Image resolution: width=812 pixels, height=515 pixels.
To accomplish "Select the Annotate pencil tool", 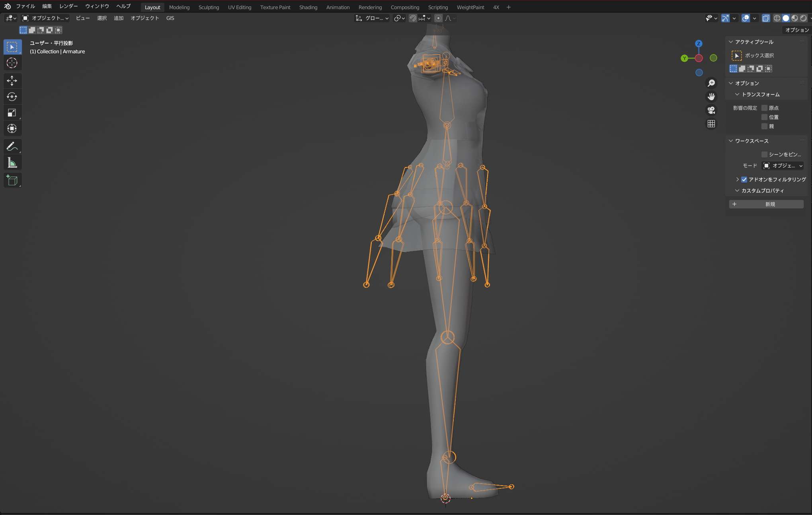I will [12, 146].
